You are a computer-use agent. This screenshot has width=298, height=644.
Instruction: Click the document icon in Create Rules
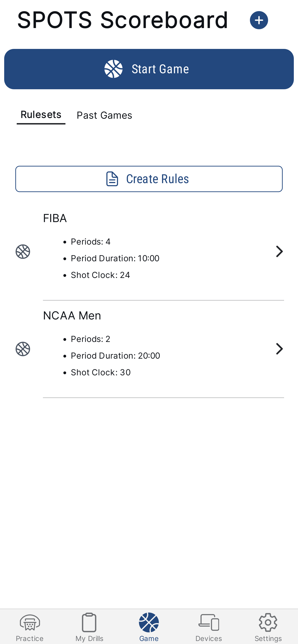(112, 179)
